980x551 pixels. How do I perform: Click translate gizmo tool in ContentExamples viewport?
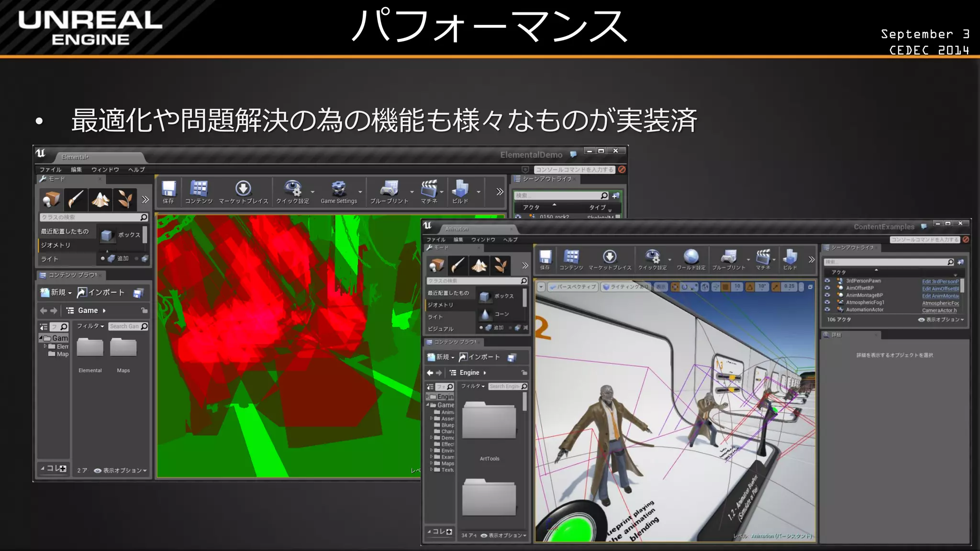point(675,287)
